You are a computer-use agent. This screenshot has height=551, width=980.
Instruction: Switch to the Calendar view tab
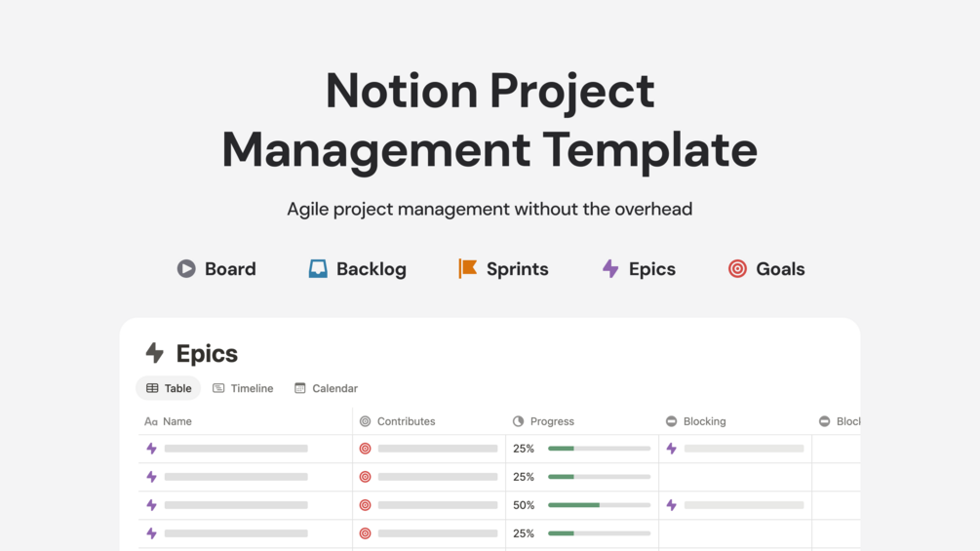point(327,388)
